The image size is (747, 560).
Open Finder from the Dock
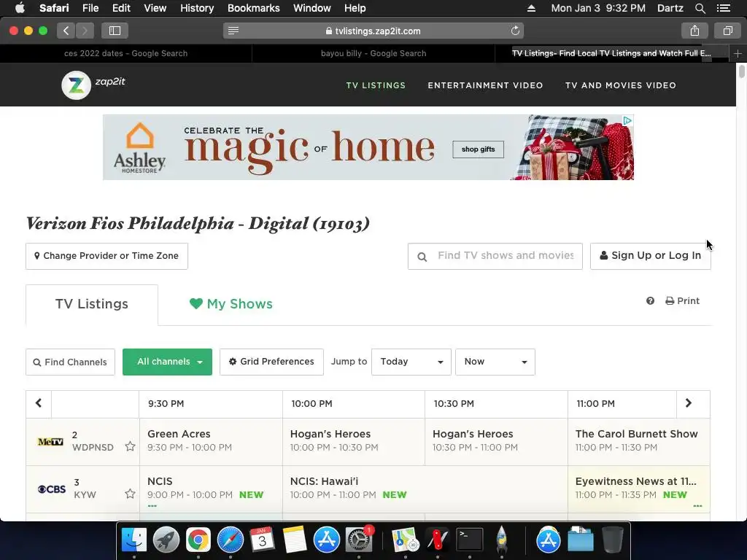[x=134, y=540]
